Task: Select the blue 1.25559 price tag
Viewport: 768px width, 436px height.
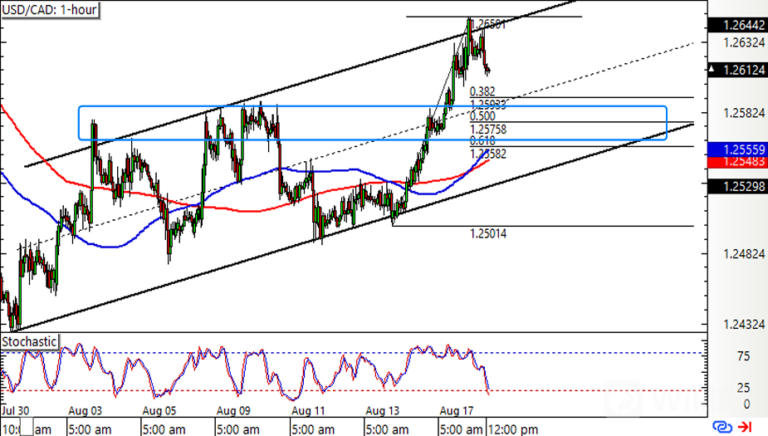Action: pyautogui.click(x=736, y=149)
